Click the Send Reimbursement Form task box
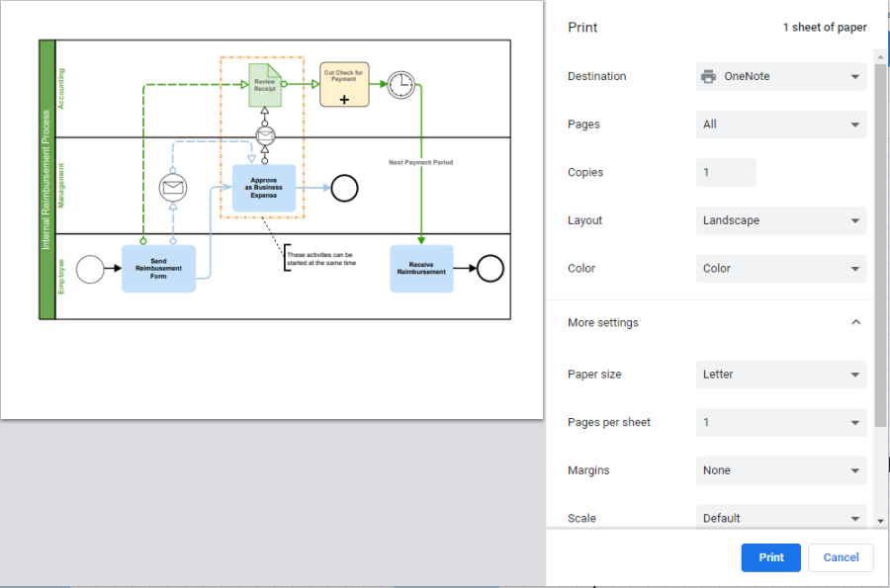 (x=158, y=269)
